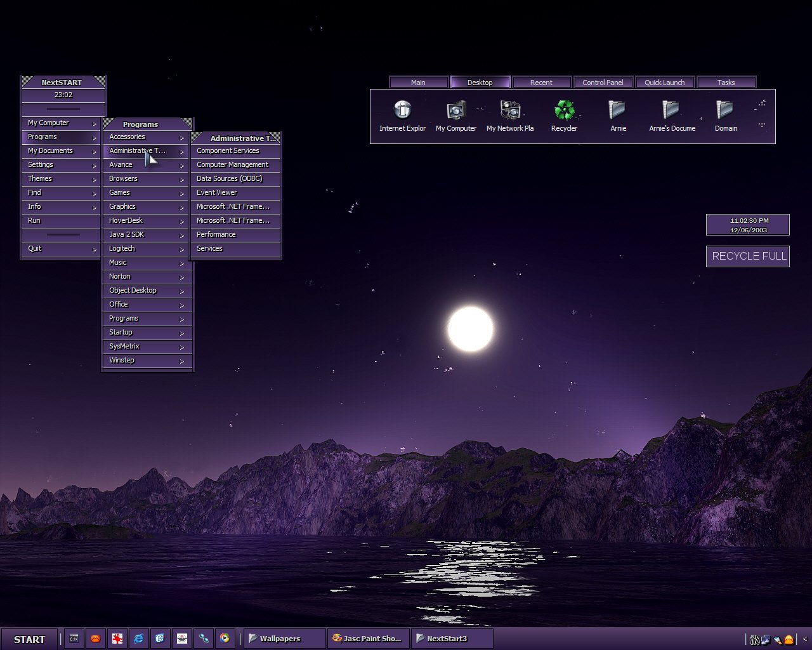Expand Norton in Programs menu
The height and width of the screenshot is (650, 812).
(147, 277)
